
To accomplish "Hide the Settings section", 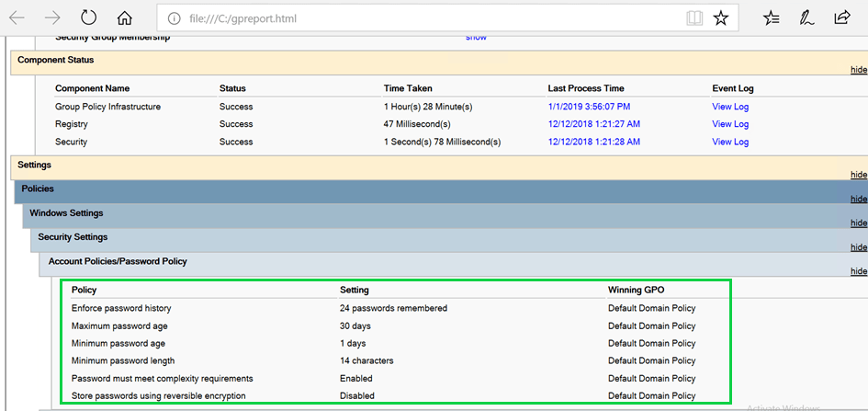I will [x=858, y=175].
